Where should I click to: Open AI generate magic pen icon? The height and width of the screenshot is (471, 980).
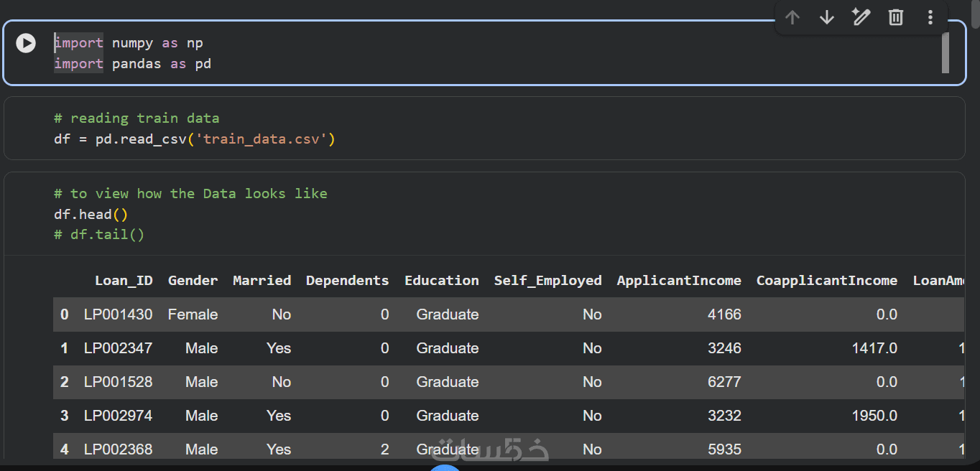(861, 17)
